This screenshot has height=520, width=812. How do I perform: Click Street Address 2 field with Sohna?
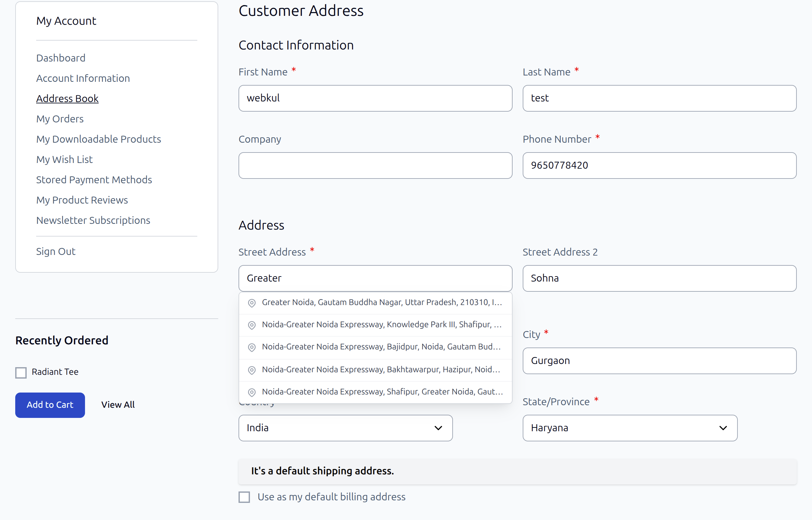(659, 278)
